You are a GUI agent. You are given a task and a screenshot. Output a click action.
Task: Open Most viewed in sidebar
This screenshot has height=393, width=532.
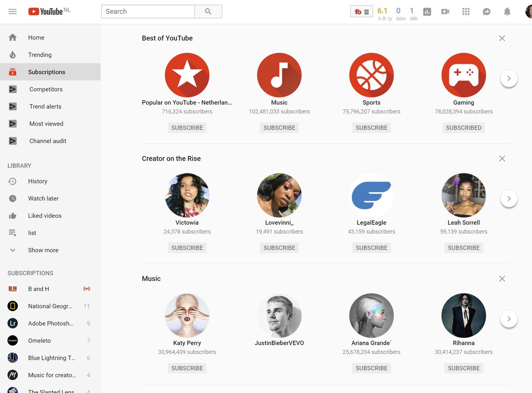pyautogui.click(x=50, y=124)
